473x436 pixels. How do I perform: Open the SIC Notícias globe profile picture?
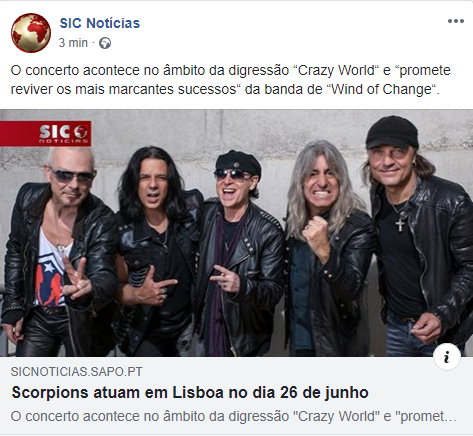31,33
